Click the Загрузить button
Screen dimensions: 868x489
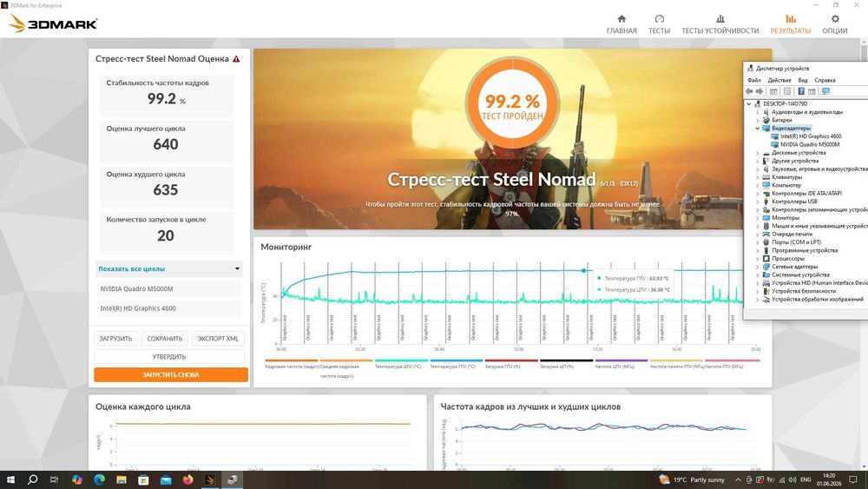coord(115,339)
